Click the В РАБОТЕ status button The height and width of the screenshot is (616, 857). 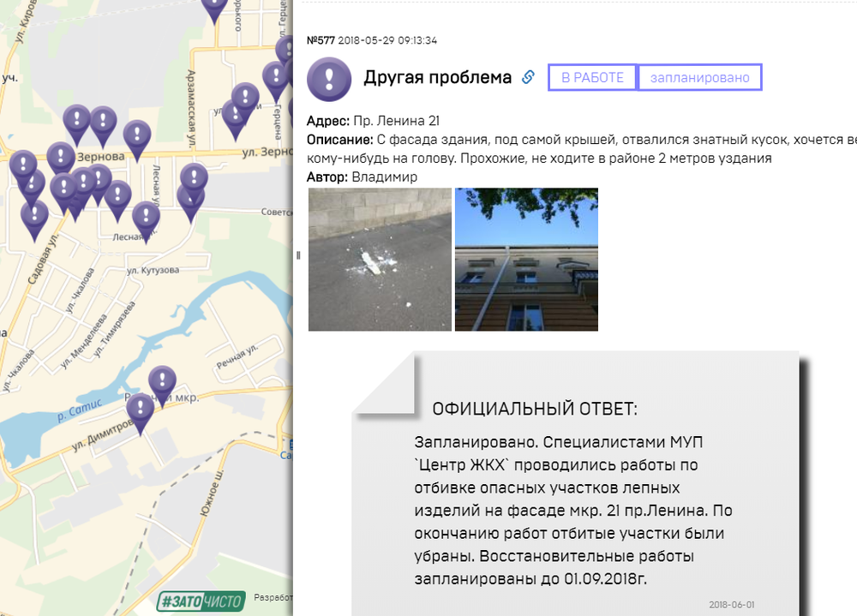tap(591, 76)
